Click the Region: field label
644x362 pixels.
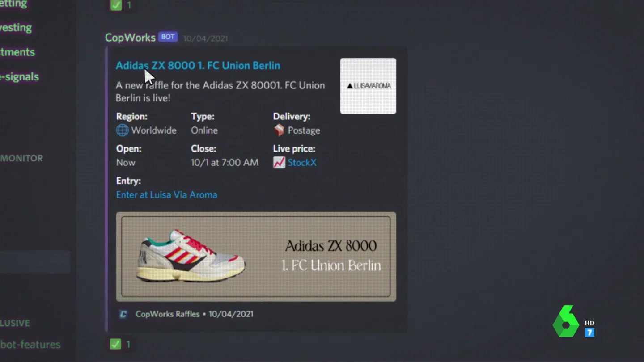point(131,117)
